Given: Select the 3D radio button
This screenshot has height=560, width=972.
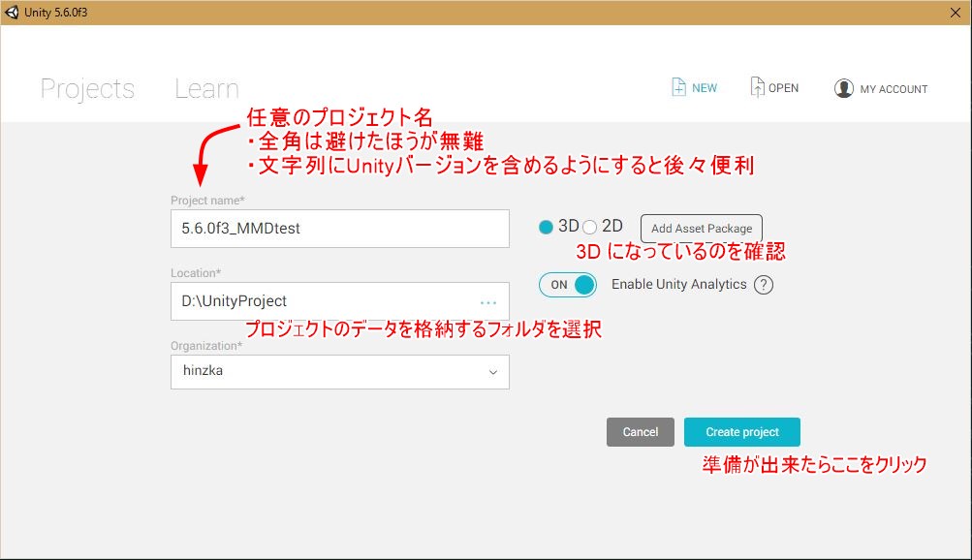Looking at the screenshot, I should tap(546, 228).
